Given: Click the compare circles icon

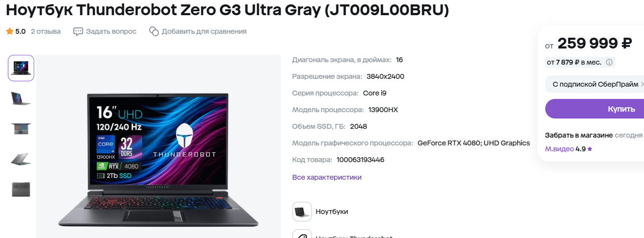Looking at the screenshot, I should pos(154,31).
